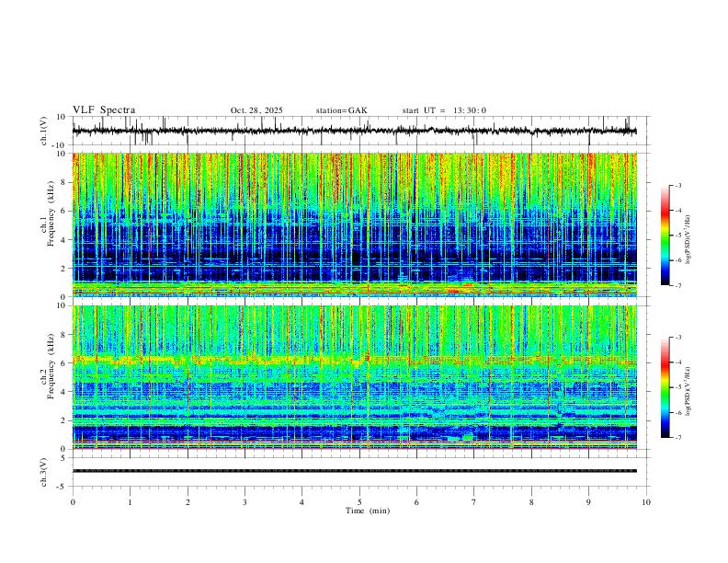The width and height of the screenshot is (728, 563).
Task: Click inside the ch.2 spectrogram panel
Action: (x=355, y=377)
